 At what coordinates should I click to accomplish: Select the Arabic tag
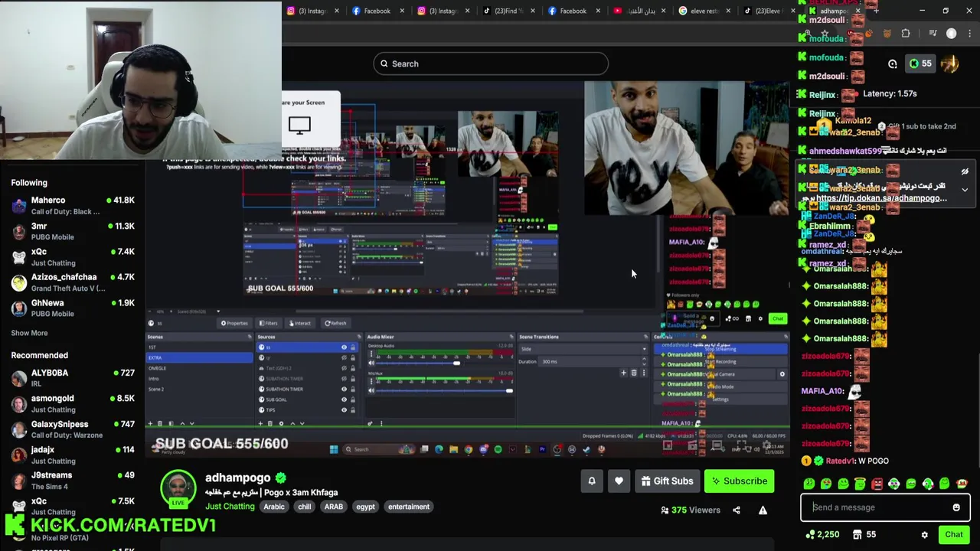pyautogui.click(x=274, y=507)
